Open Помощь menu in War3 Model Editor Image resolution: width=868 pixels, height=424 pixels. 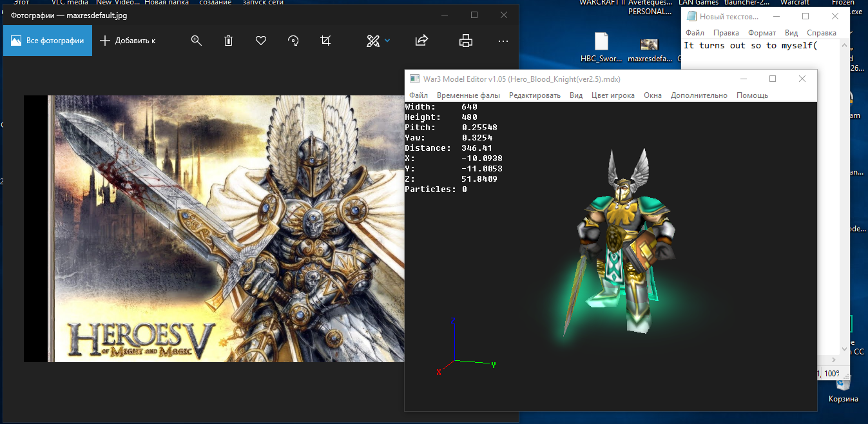(753, 95)
